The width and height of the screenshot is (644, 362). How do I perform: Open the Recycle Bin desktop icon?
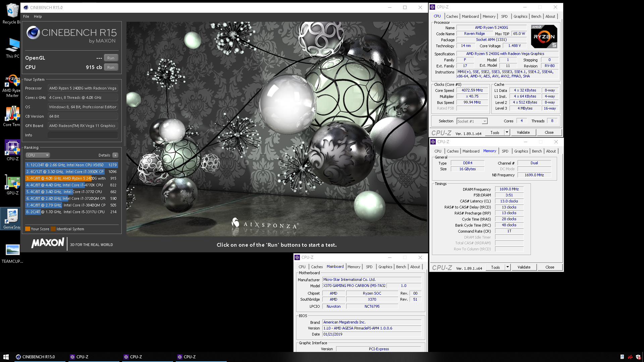pyautogui.click(x=12, y=13)
